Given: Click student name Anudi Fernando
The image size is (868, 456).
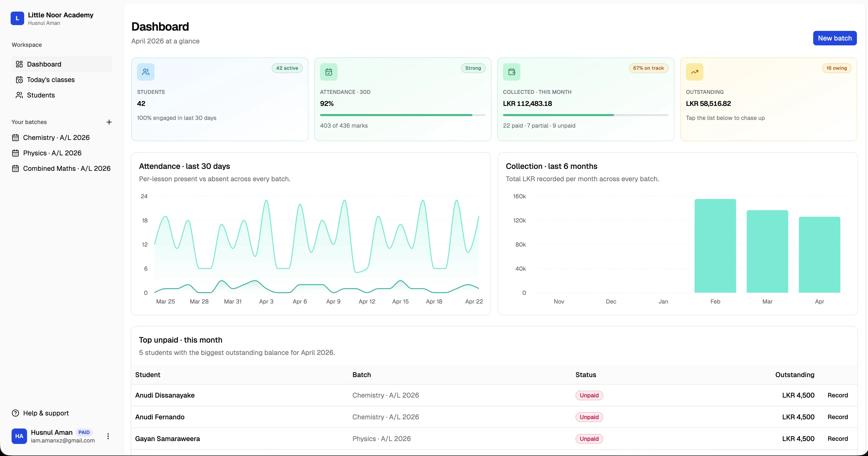Looking at the screenshot, I should pyautogui.click(x=160, y=417).
